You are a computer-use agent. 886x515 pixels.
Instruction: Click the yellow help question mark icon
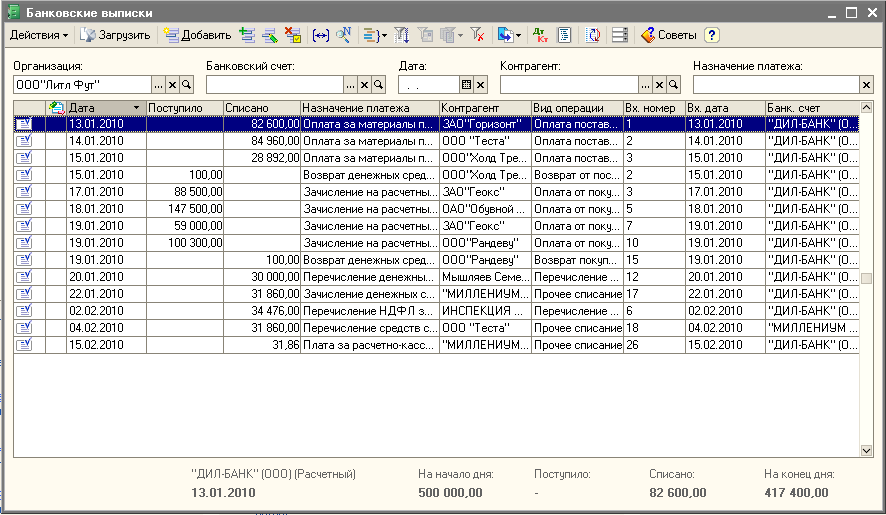click(x=711, y=35)
